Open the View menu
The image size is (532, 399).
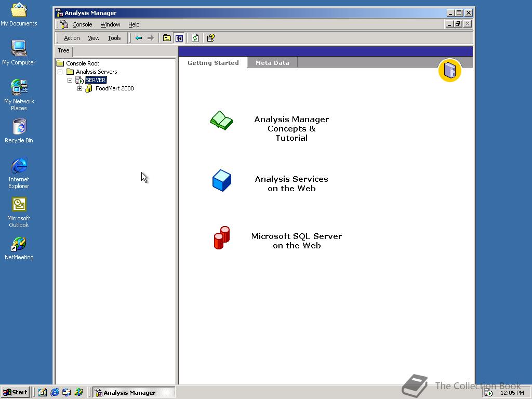pyautogui.click(x=94, y=38)
